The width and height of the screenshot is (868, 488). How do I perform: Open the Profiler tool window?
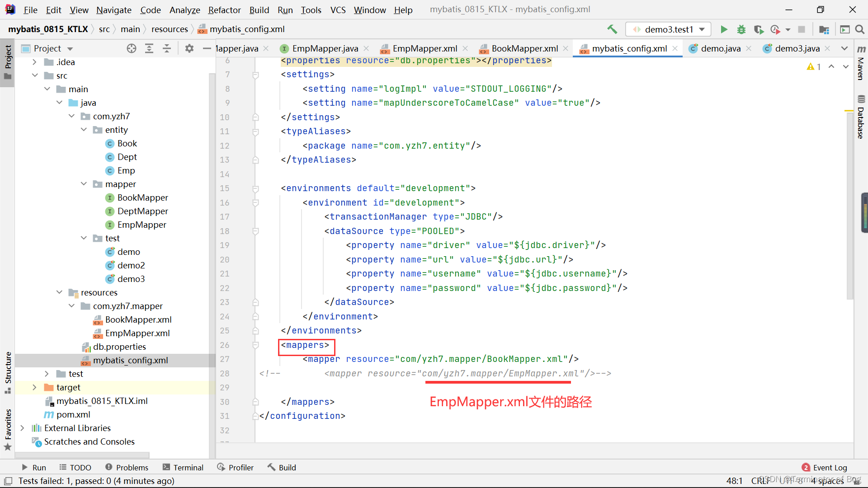236,468
